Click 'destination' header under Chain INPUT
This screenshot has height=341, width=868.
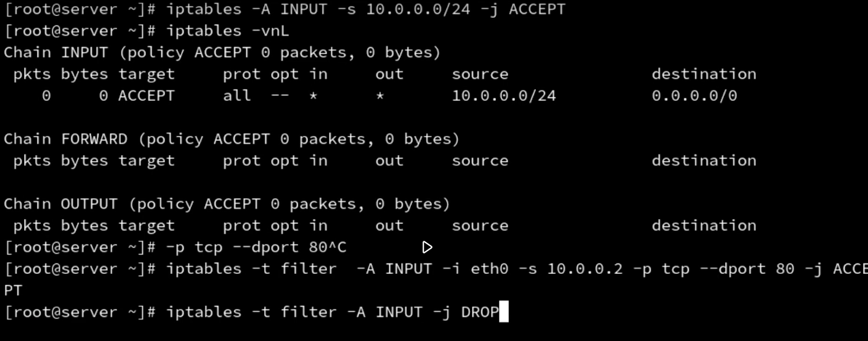click(704, 74)
